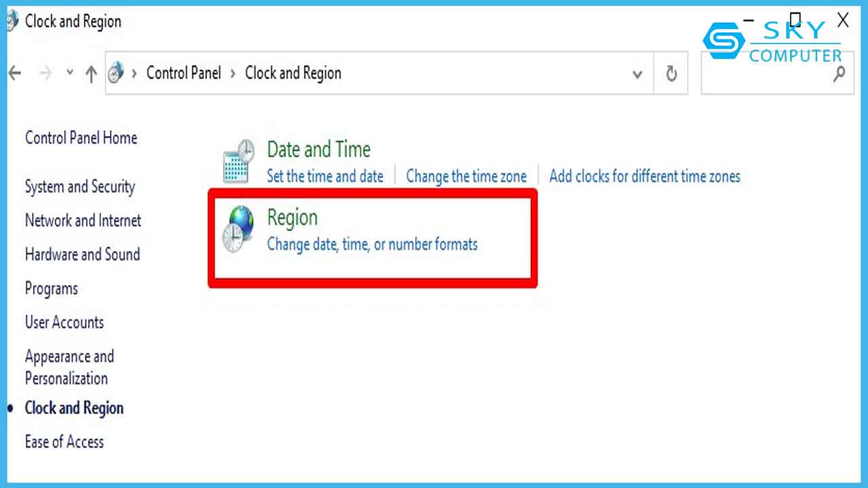Go back using the Back arrow

pos(15,74)
